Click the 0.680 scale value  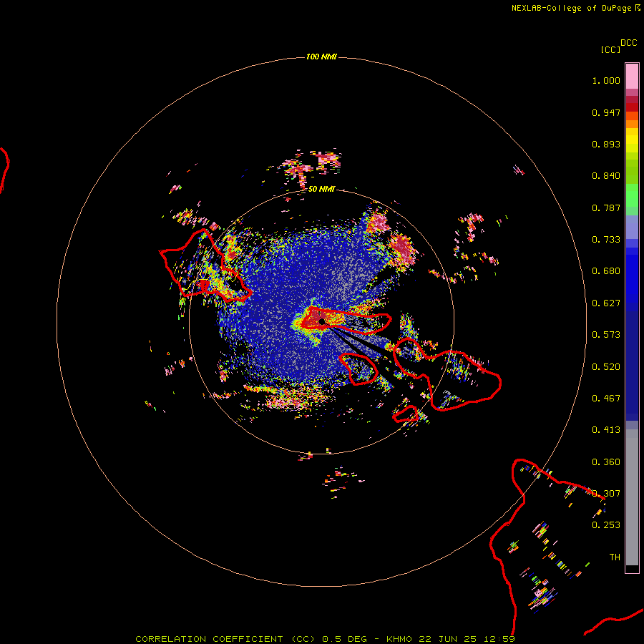point(606,271)
